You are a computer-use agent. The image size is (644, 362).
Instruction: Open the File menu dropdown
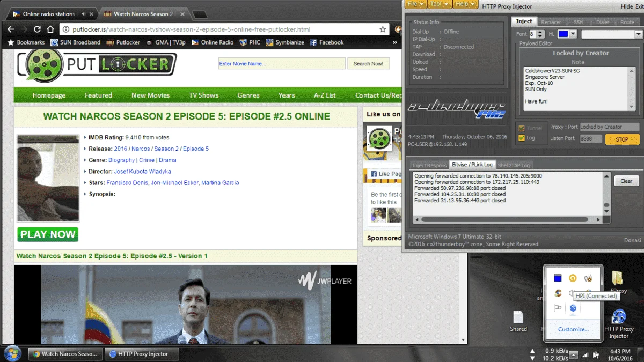coord(416,4)
